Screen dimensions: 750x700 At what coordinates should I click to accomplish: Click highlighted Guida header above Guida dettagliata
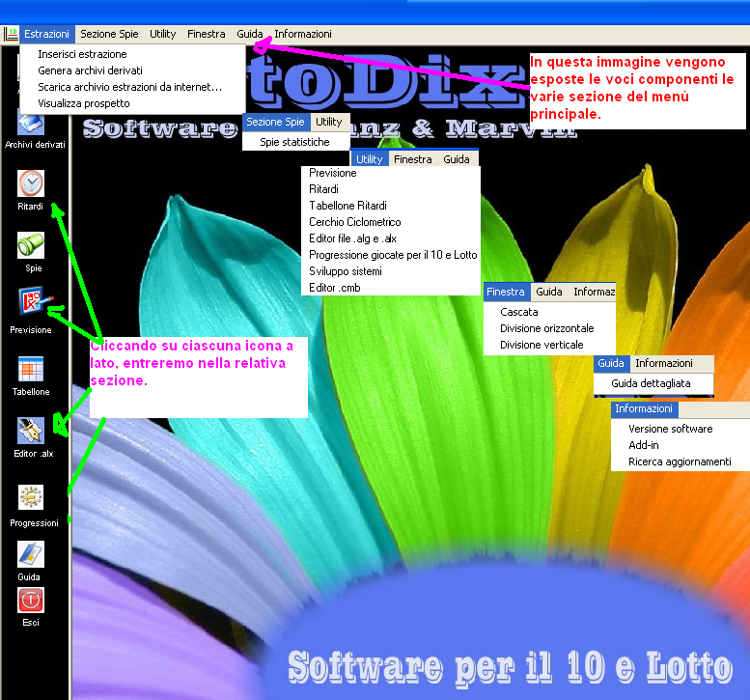pyautogui.click(x=612, y=363)
